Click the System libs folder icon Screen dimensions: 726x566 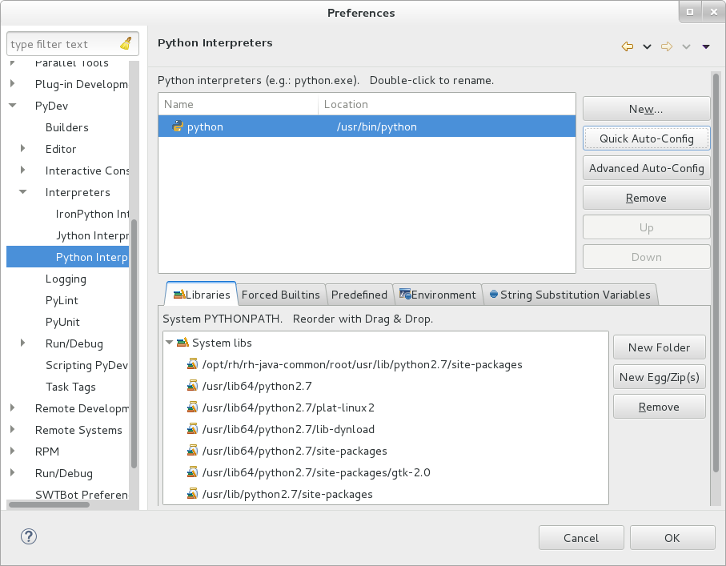pos(183,343)
